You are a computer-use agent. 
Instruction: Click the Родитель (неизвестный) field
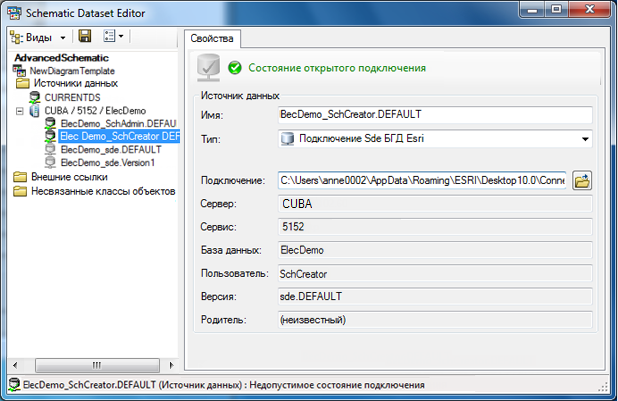pos(435,320)
